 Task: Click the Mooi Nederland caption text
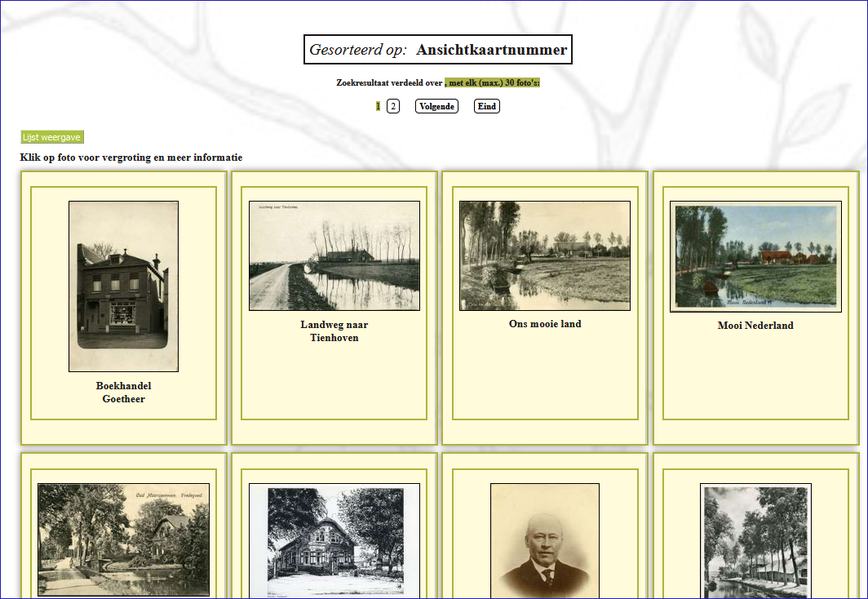pyautogui.click(x=755, y=326)
